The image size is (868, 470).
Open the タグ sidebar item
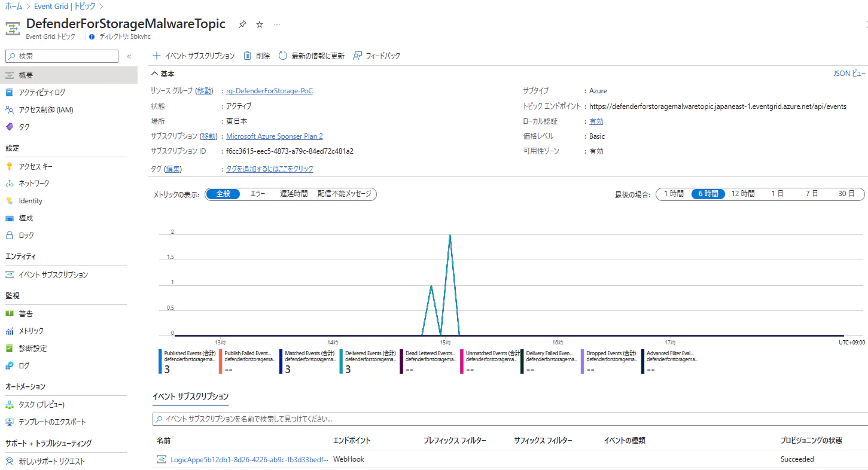tap(24, 127)
